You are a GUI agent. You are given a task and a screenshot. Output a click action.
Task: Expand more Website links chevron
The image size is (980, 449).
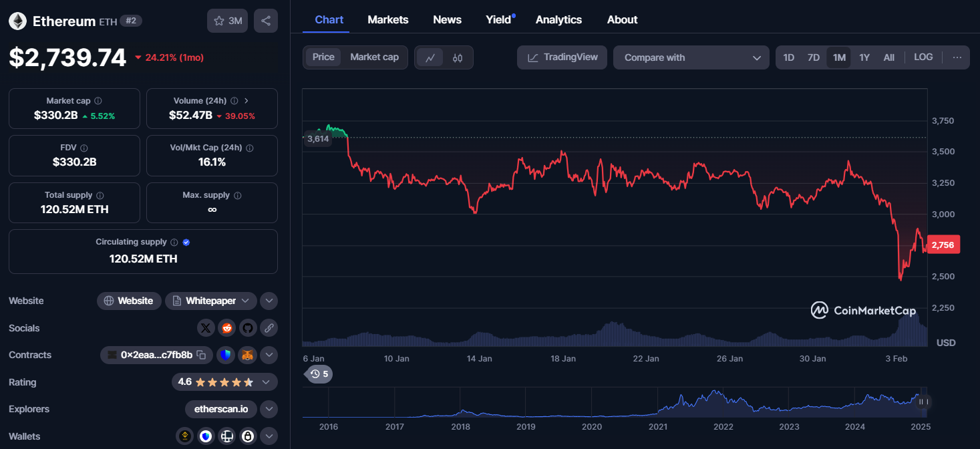tap(269, 301)
